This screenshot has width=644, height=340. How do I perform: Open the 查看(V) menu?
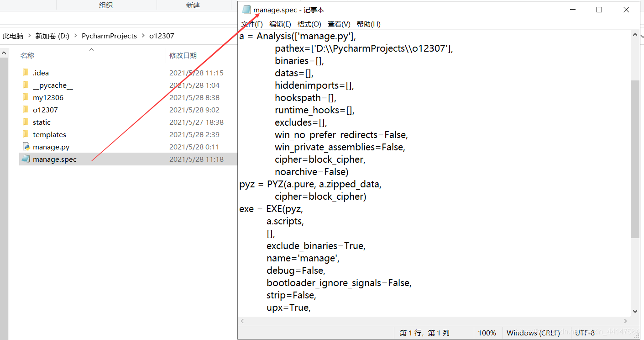coord(339,24)
